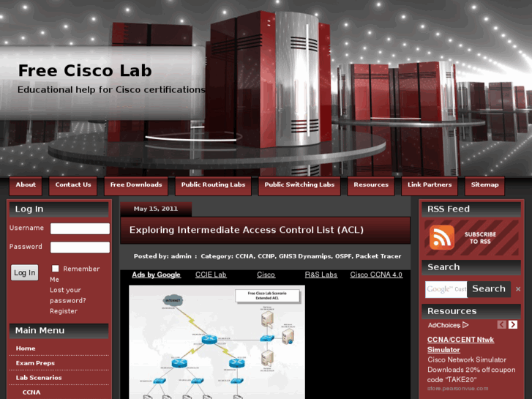Open the Packet Tracer category link
Screen dimensions: 532x399
[378, 256]
